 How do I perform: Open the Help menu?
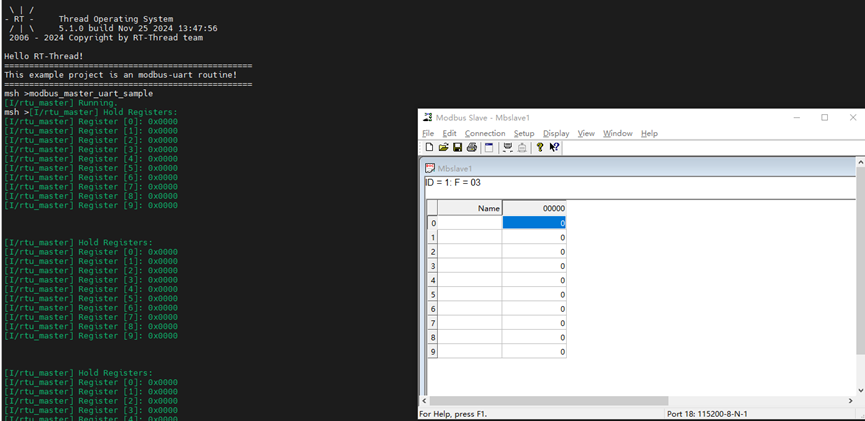coord(649,134)
